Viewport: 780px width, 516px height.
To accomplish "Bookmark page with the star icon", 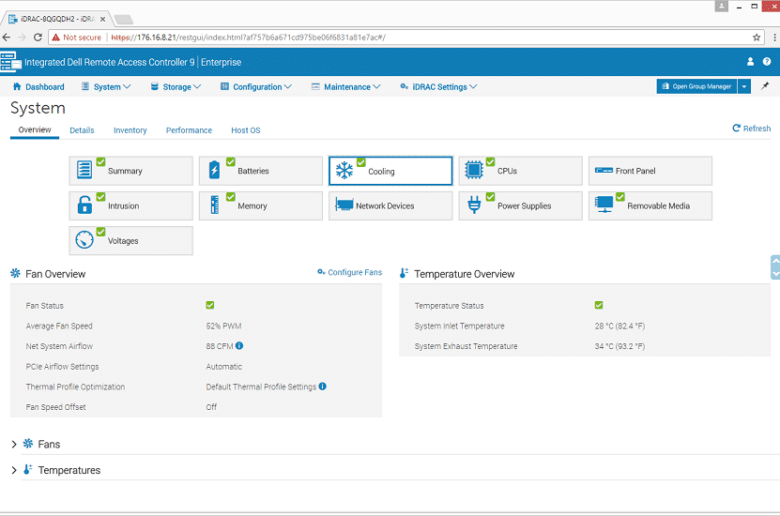I will [757, 37].
